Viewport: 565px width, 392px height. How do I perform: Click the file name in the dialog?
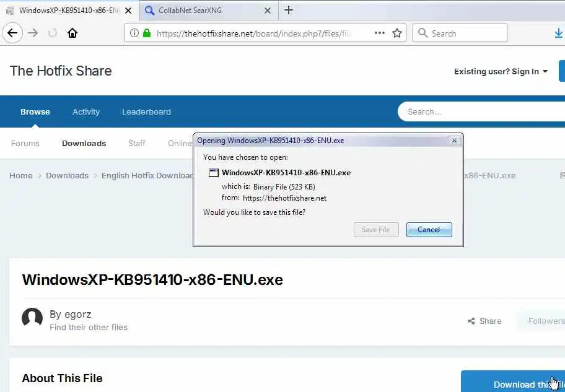click(x=286, y=173)
